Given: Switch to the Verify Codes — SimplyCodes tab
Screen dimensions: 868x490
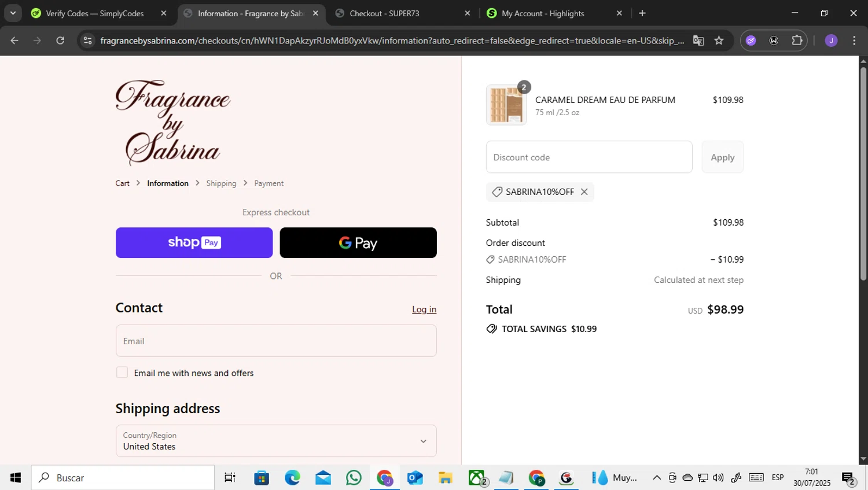Looking at the screenshot, I should [x=95, y=13].
